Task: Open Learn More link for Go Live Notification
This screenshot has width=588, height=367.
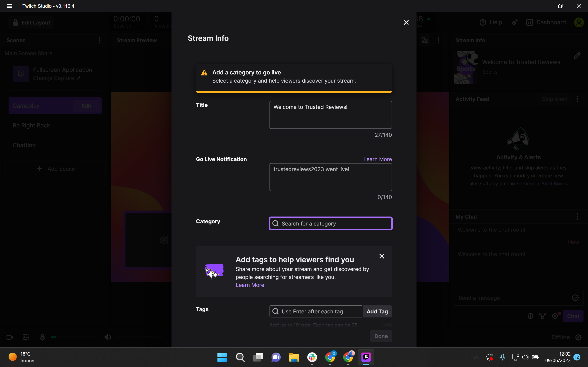Action: [x=377, y=159]
